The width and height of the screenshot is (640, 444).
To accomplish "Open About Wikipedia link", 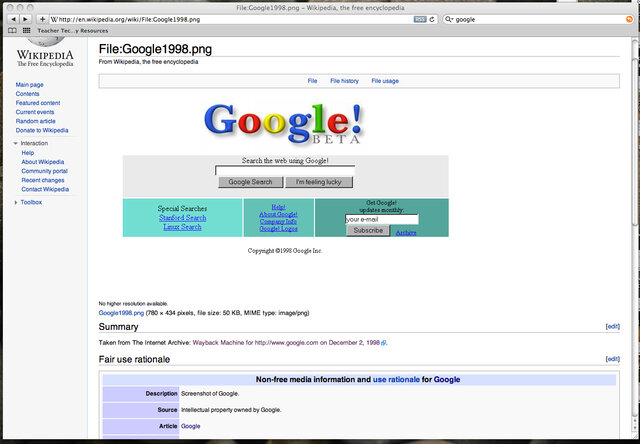I will [x=43, y=162].
